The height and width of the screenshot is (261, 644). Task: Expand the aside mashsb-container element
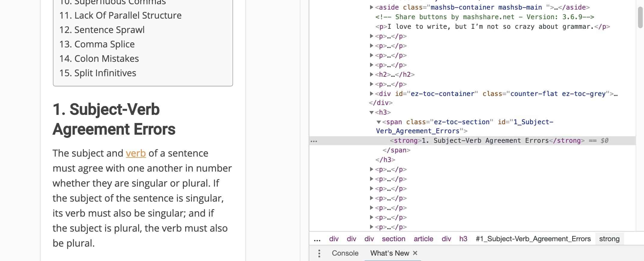tap(372, 7)
